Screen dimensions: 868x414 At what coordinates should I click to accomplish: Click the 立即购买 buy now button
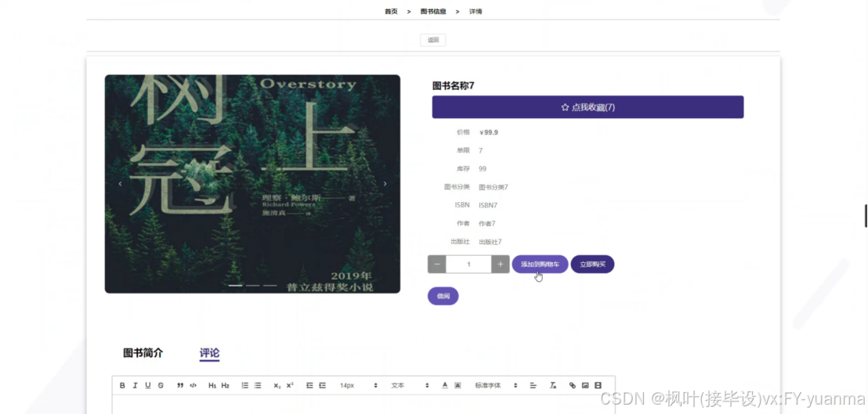click(592, 265)
